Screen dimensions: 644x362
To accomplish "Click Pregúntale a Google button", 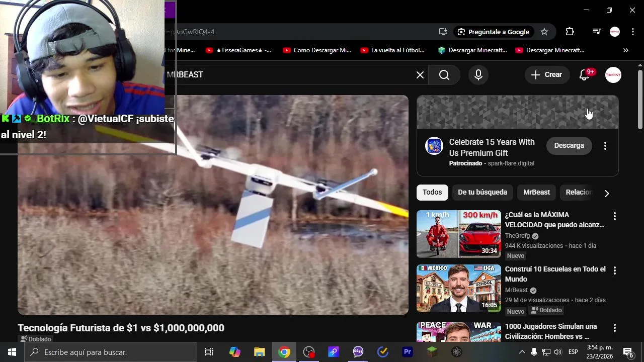I will pos(494,32).
